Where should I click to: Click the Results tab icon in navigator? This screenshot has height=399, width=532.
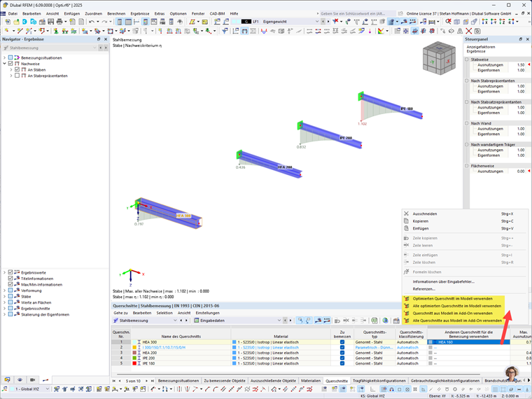45,379
